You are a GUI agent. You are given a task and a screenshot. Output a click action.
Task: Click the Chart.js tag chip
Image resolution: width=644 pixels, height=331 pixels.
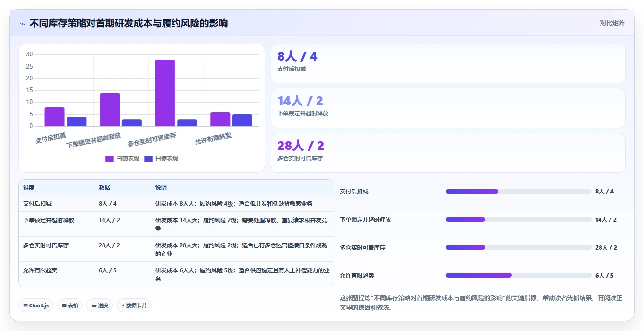pyautogui.click(x=36, y=305)
